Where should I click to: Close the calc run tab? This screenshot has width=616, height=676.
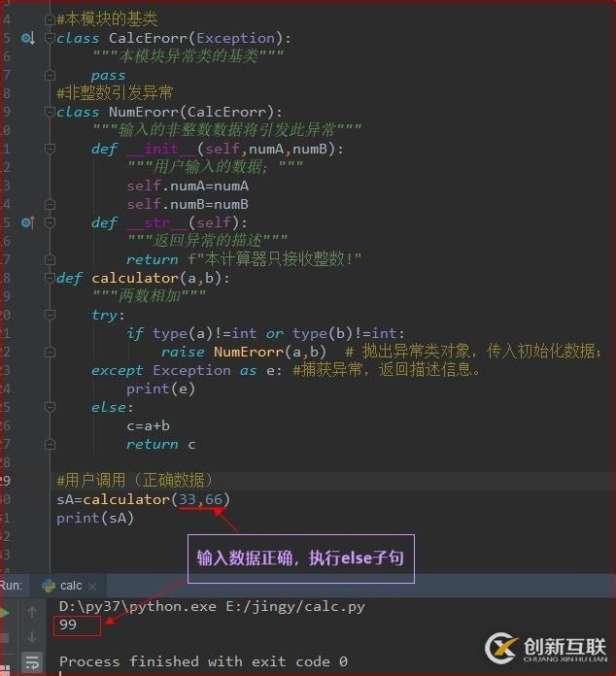coord(92,587)
